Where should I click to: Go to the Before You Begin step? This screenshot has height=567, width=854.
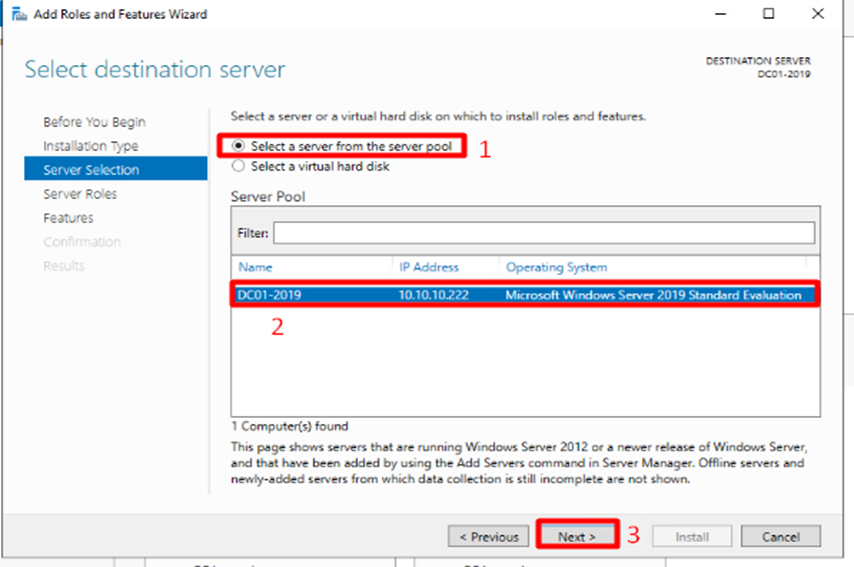pyautogui.click(x=94, y=122)
